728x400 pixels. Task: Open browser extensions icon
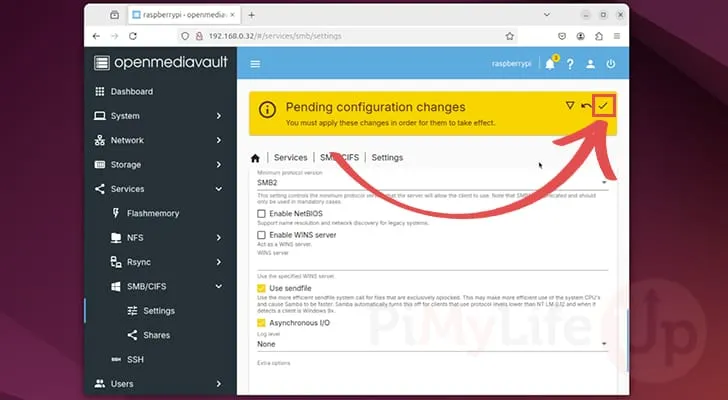point(599,36)
